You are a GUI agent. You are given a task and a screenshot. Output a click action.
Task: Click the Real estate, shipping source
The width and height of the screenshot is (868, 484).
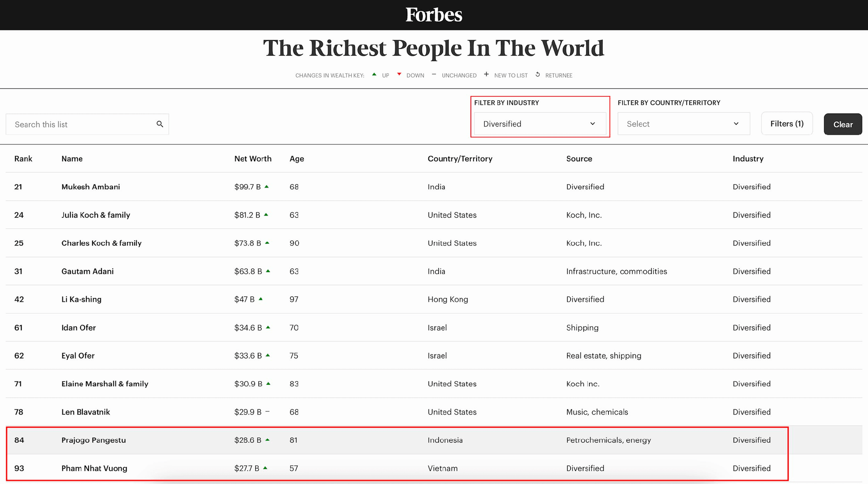click(x=604, y=356)
